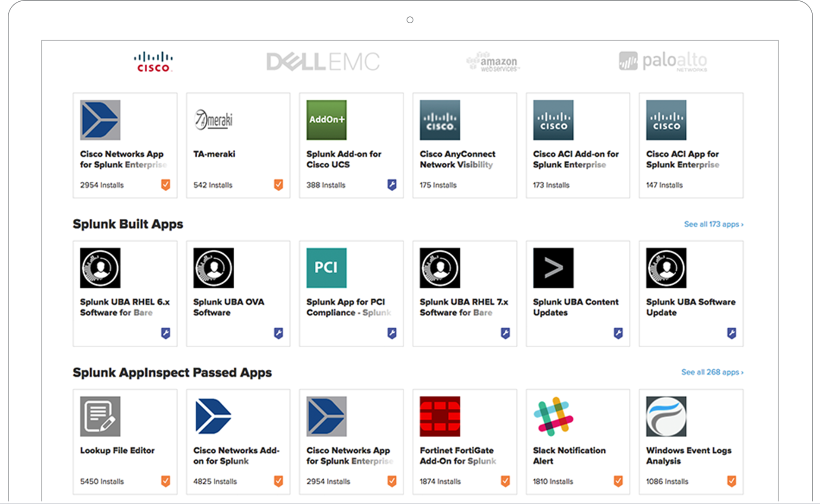
Task: Click the Fortinet FortiGate red grid icon
Action: click(x=440, y=416)
